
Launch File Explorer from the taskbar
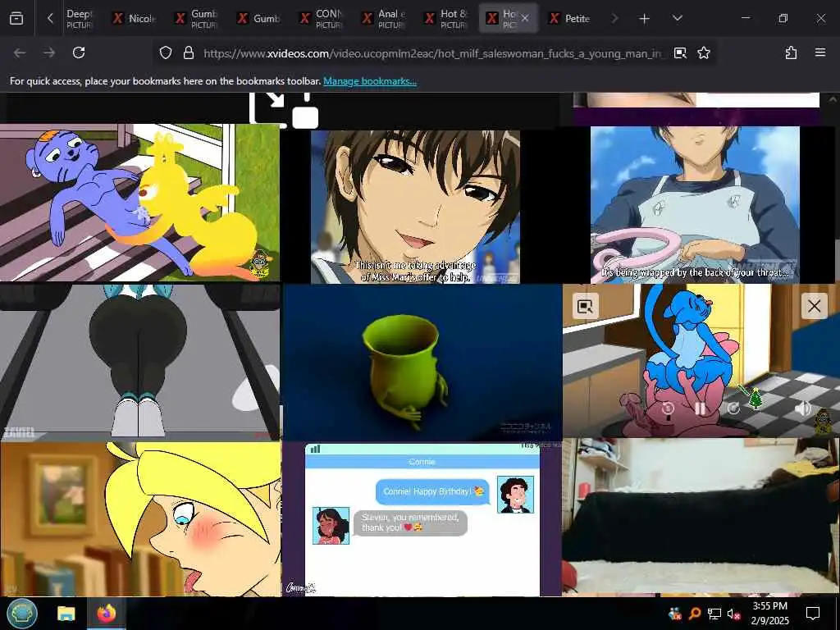click(x=66, y=614)
